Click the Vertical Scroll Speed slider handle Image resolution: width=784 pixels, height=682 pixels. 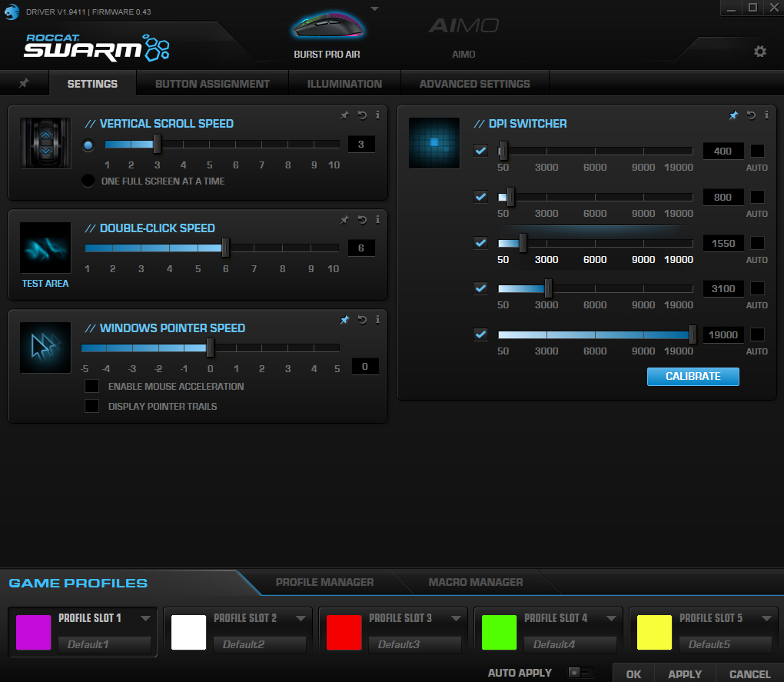157,144
